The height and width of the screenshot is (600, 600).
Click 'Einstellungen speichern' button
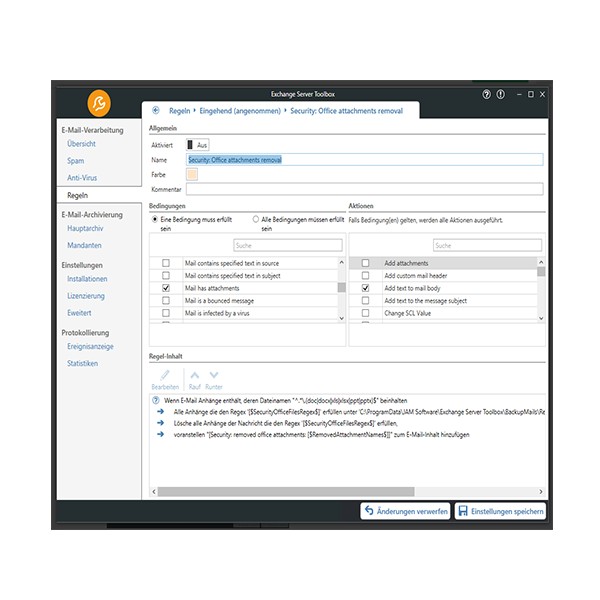[501, 511]
